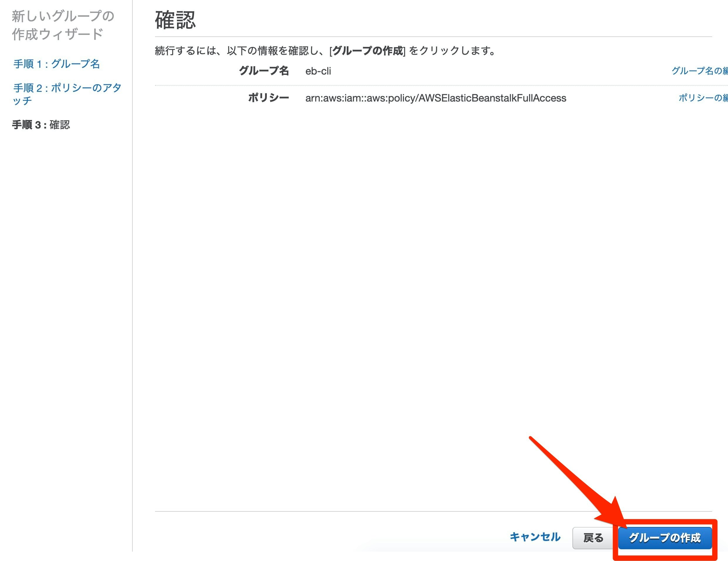
Task: Click the ッチ wrapped text of step 2
Action: pos(22,101)
